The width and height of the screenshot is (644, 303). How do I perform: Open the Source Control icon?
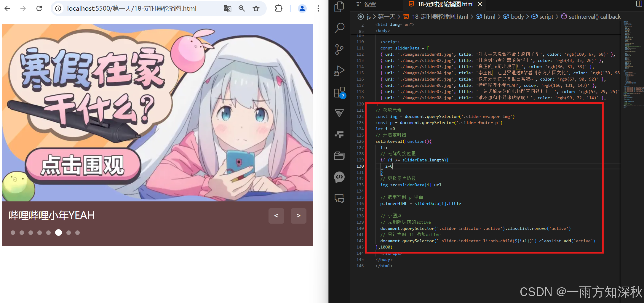(339, 49)
